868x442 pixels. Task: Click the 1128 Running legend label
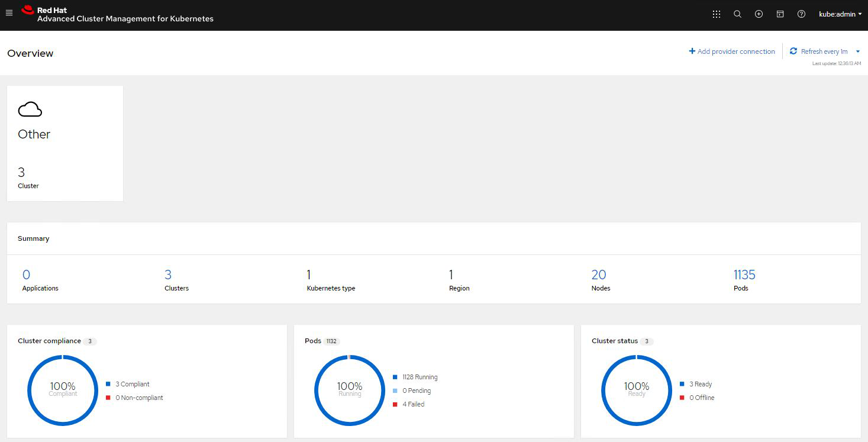click(420, 377)
